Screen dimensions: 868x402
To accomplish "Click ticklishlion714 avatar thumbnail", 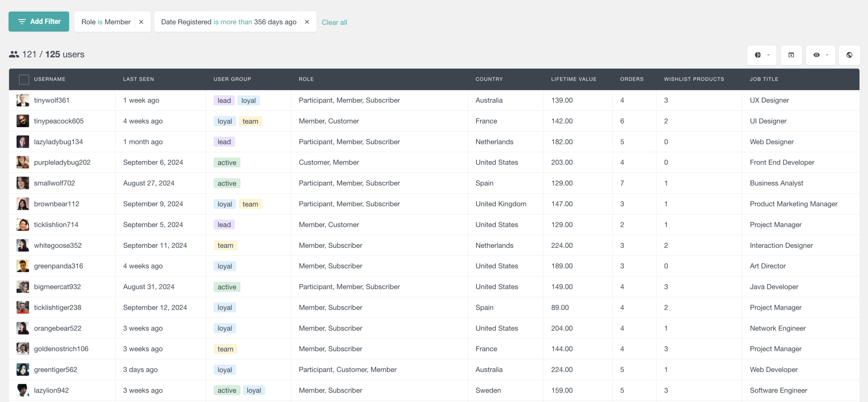I will 23,225.
